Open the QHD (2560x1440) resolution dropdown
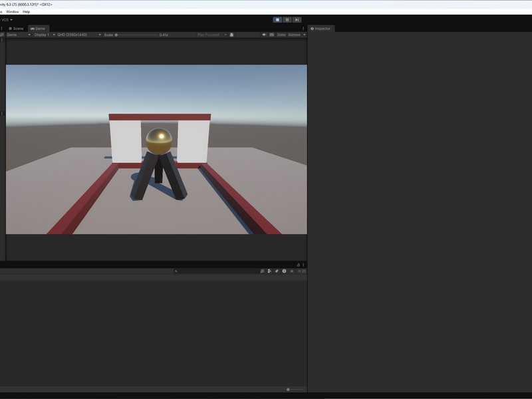Image resolution: width=532 pixels, height=399 pixels. [78, 35]
